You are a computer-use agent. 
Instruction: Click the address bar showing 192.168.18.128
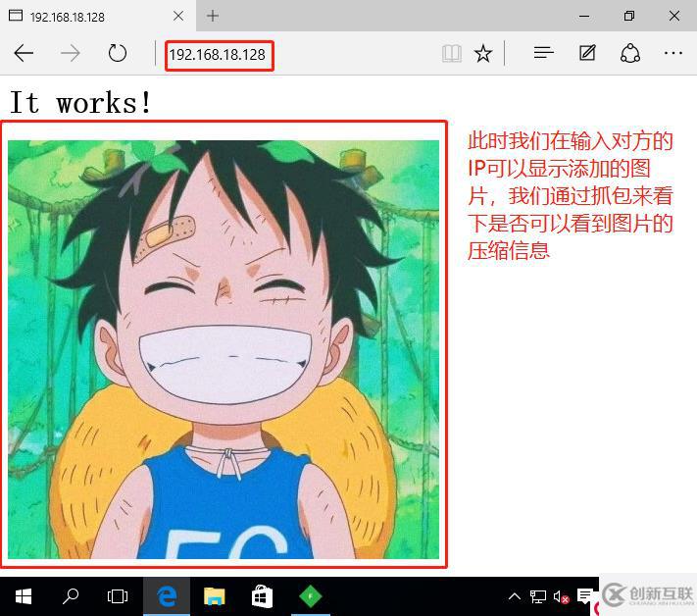[220, 55]
